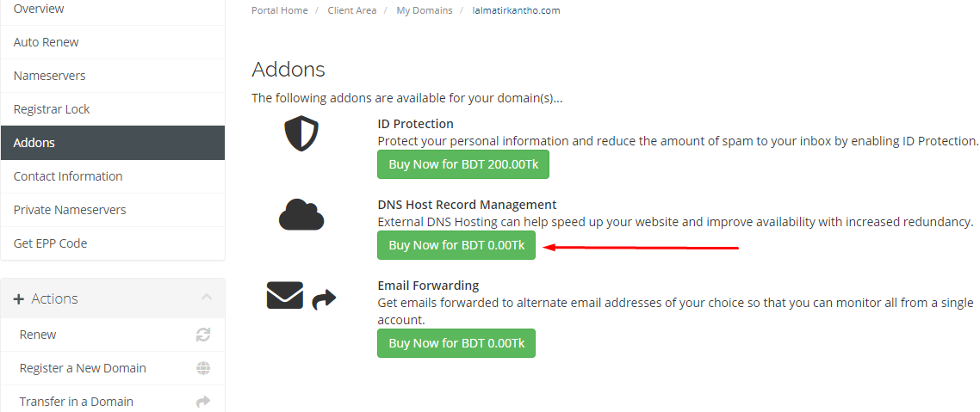Click the globe icon for Register a New Domain
Image resolution: width=980 pixels, height=412 pixels.
pos(203,368)
